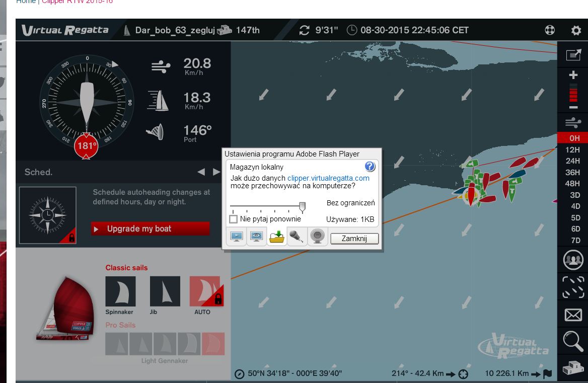This screenshot has height=383, width=588.
Task: Select the Jib sail
Action: click(x=165, y=291)
